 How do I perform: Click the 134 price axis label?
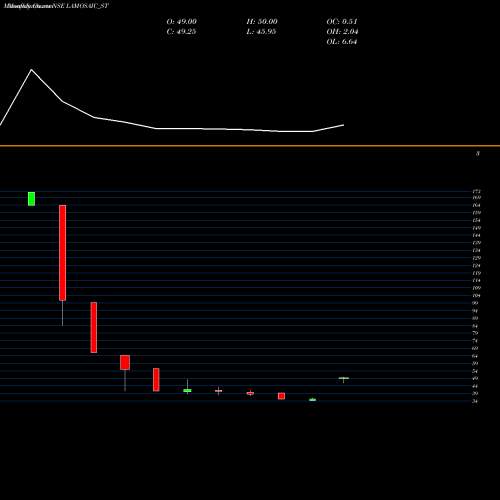477,250
